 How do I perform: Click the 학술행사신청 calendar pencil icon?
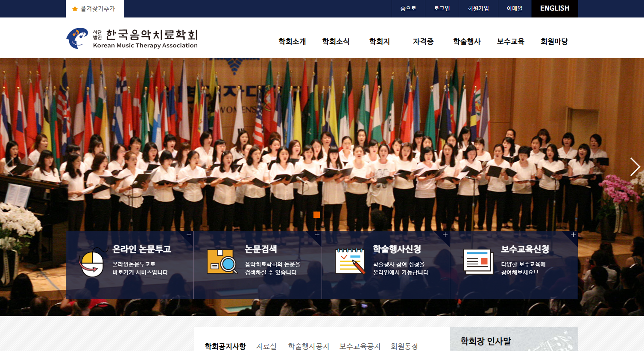(350, 261)
